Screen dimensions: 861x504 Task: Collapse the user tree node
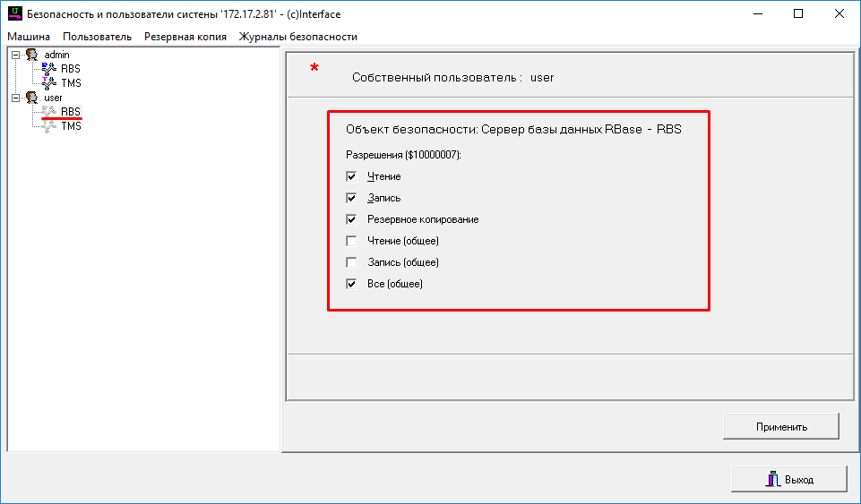click(15, 98)
